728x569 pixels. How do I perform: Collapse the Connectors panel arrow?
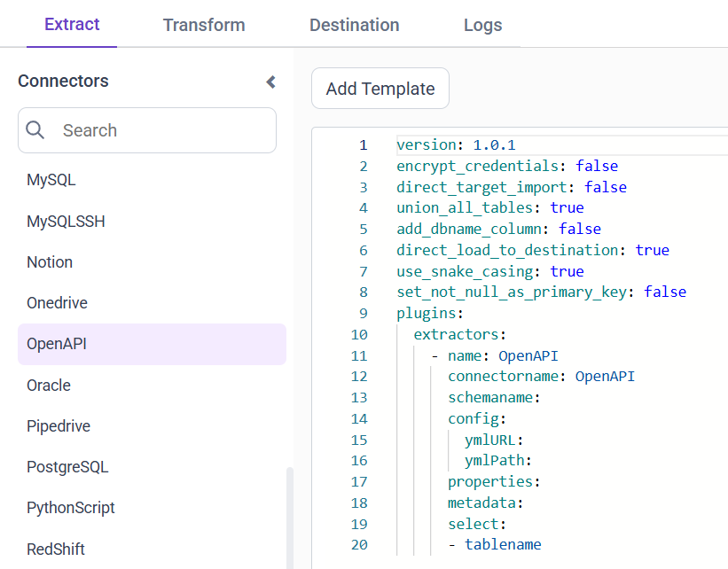[x=270, y=82]
